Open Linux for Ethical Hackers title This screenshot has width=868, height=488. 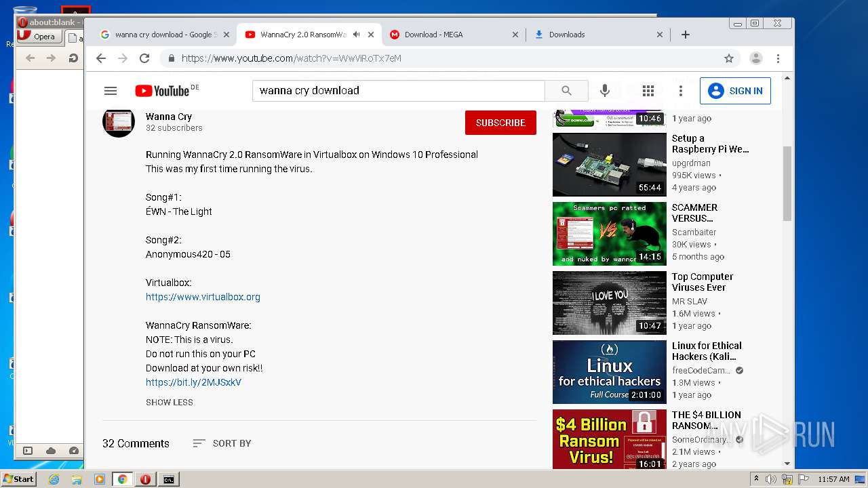pyautogui.click(x=707, y=351)
